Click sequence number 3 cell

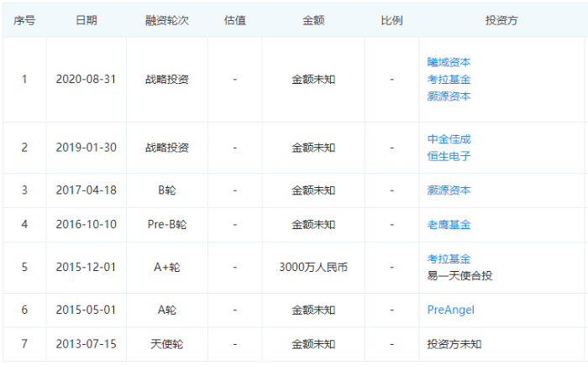pos(24,190)
